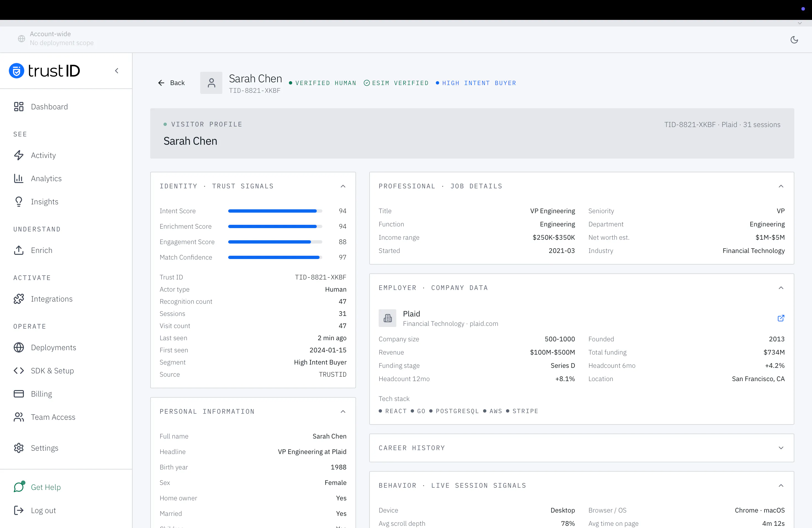Select Billing menu label
Screen dimensions: 812x528
pos(42,394)
